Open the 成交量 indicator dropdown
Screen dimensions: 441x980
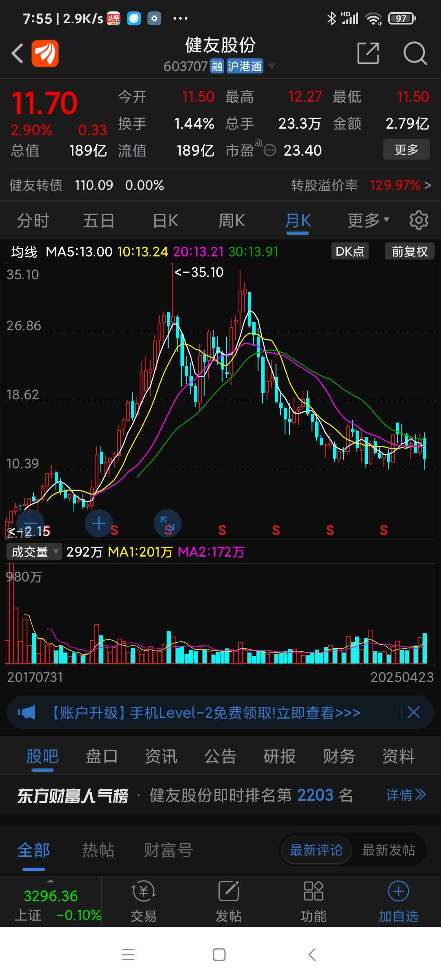click(34, 552)
